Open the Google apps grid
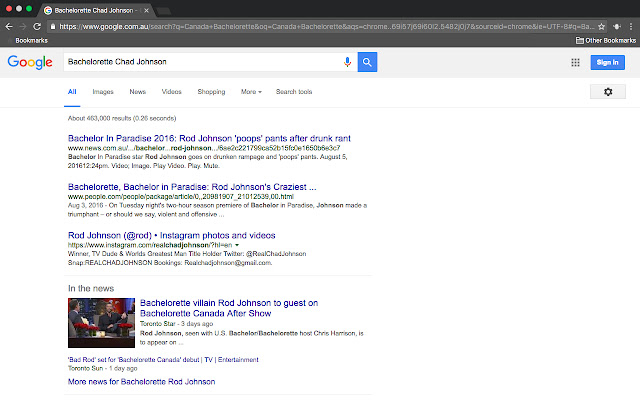This screenshot has height=400, width=640. click(x=575, y=62)
